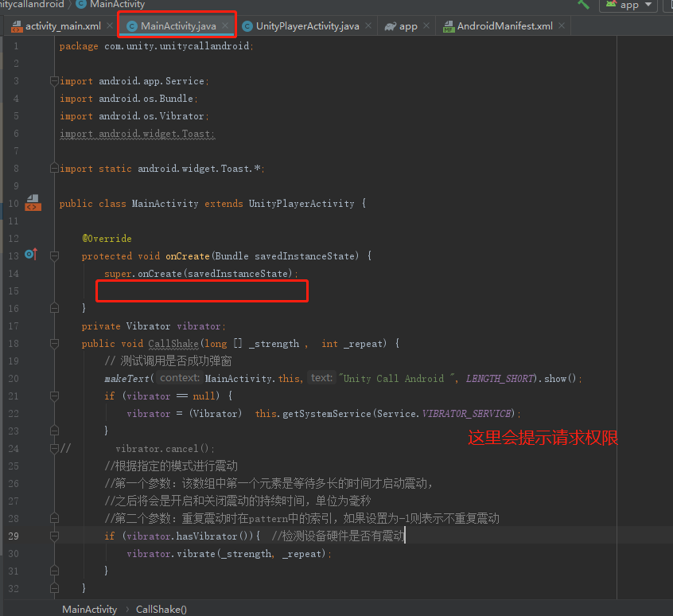Click UnityPlayerActivity in the extends clause
673x616 pixels.
pos(301,204)
